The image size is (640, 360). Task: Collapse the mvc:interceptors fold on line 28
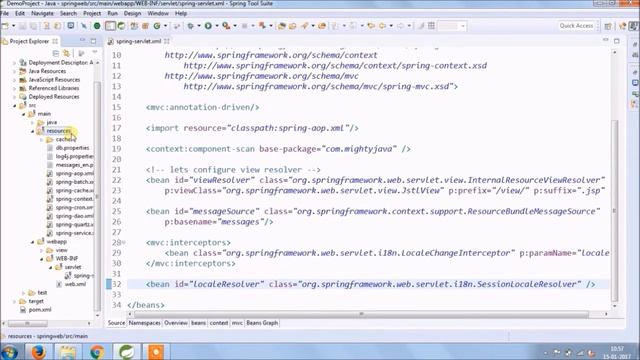(x=124, y=242)
